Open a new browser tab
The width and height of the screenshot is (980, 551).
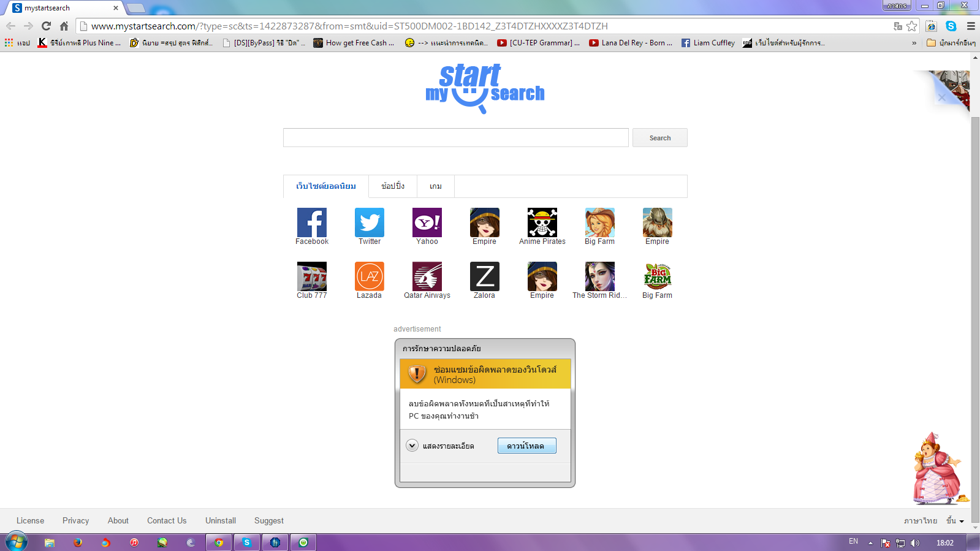[x=135, y=8]
